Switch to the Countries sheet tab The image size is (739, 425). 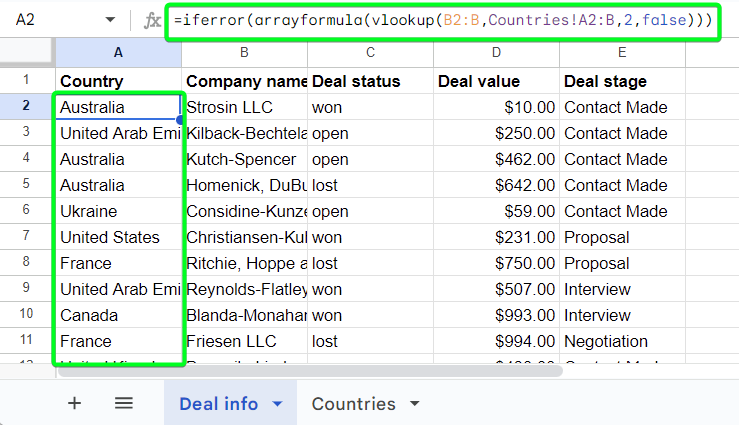(353, 404)
